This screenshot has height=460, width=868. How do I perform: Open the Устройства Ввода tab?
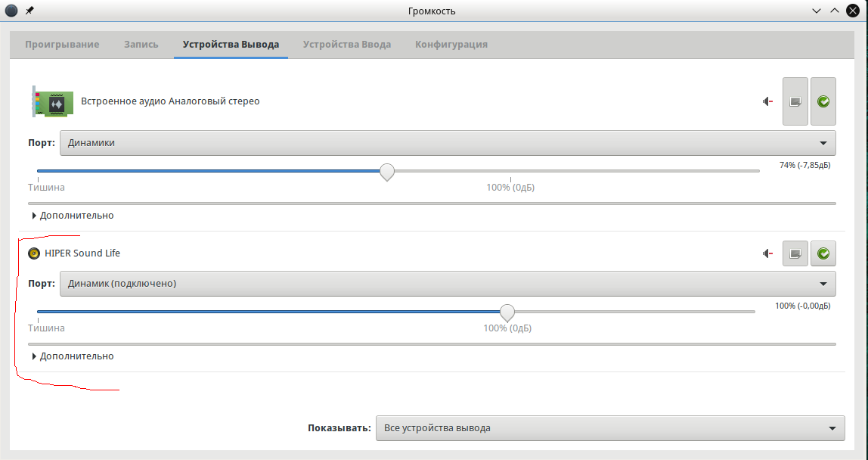[347, 45]
